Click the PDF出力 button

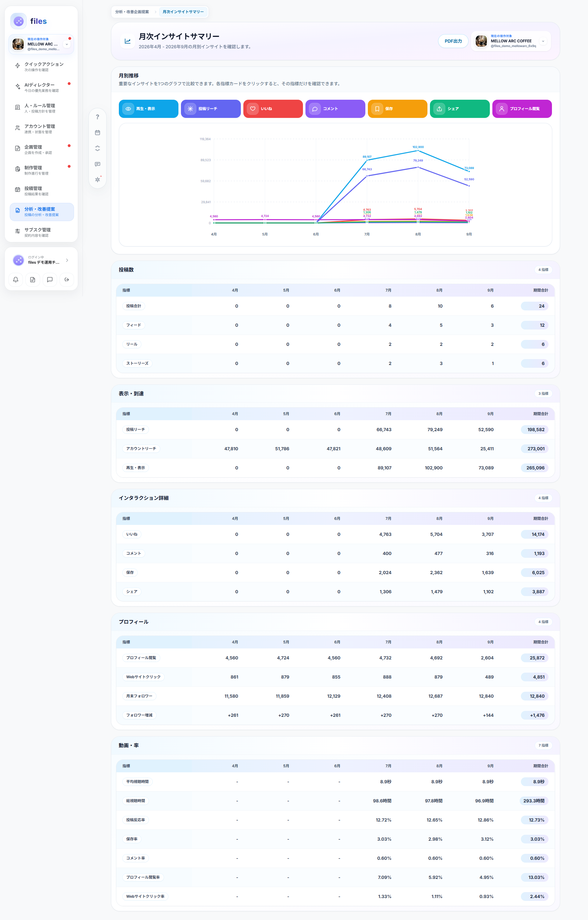[453, 41]
